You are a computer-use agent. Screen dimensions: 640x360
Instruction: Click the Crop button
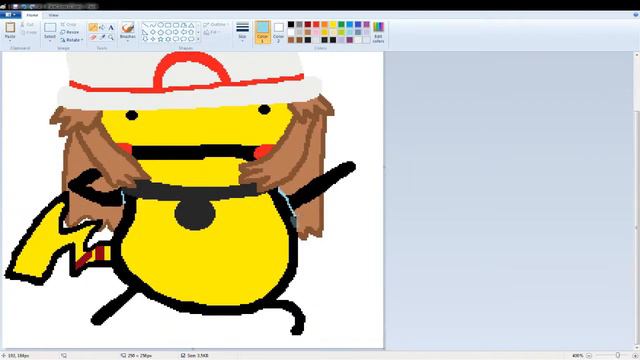(x=69, y=24)
